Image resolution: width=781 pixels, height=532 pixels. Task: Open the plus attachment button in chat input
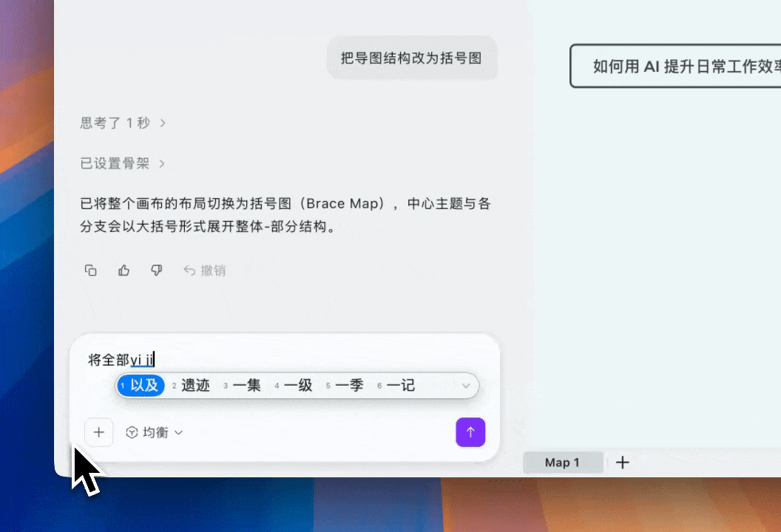(98, 432)
